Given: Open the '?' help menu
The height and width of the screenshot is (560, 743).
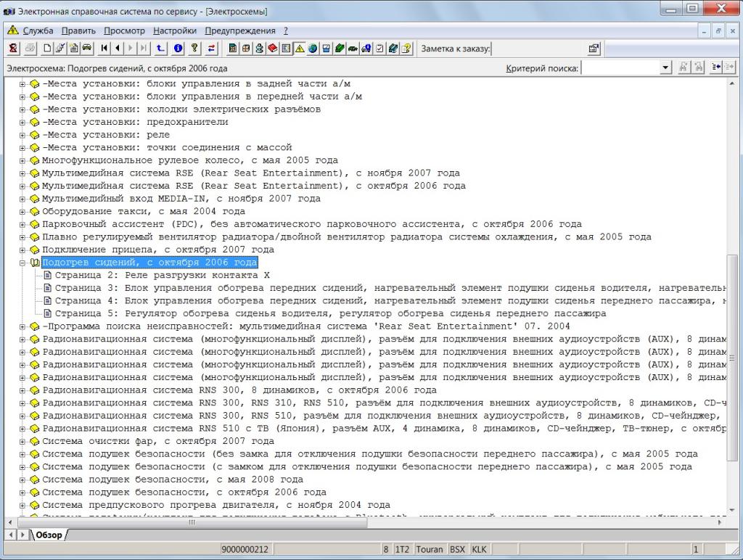Looking at the screenshot, I should tap(286, 30).
